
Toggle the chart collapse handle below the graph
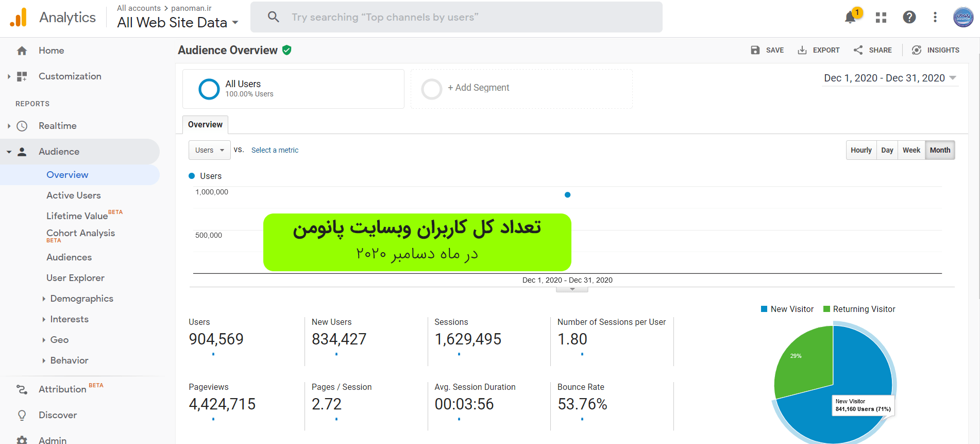tap(572, 289)
